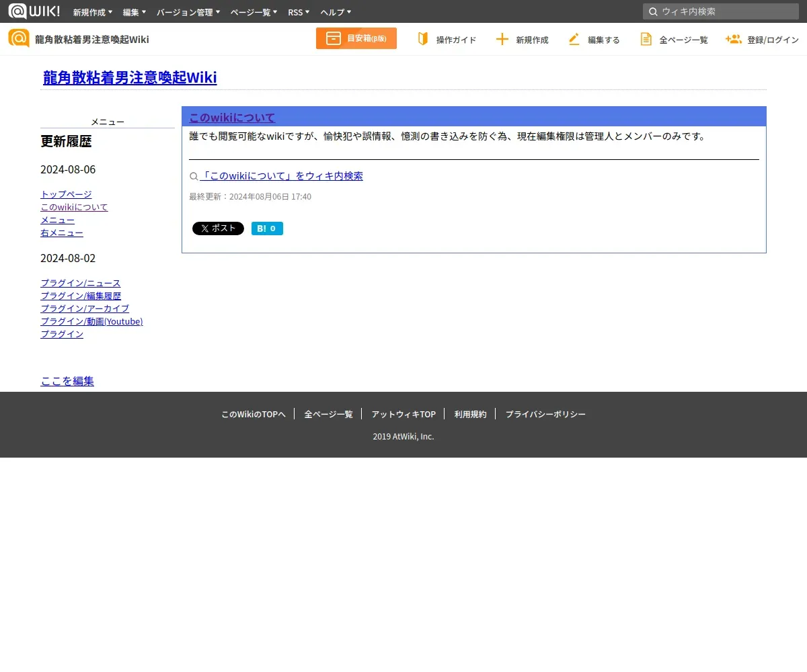Click in the ウィキ内検索 search field
The width and height of the screenshot is (807, 672).
[721, 11]
